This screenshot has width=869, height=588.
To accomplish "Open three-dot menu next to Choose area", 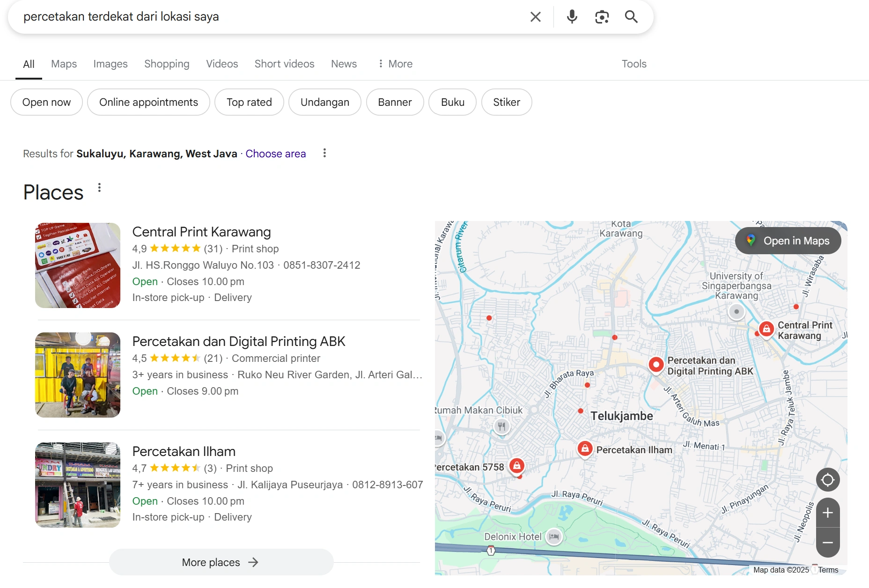I will click(x=324, y=153).
